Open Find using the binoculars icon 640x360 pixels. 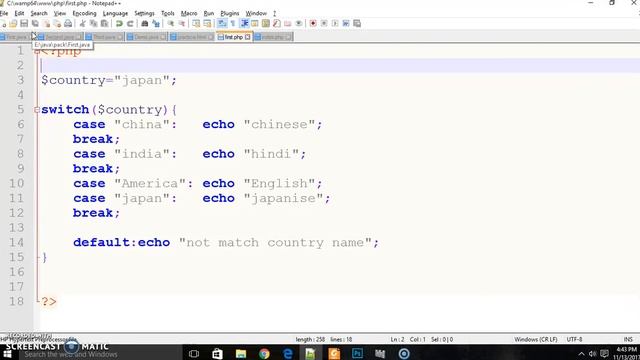(144, 24)
